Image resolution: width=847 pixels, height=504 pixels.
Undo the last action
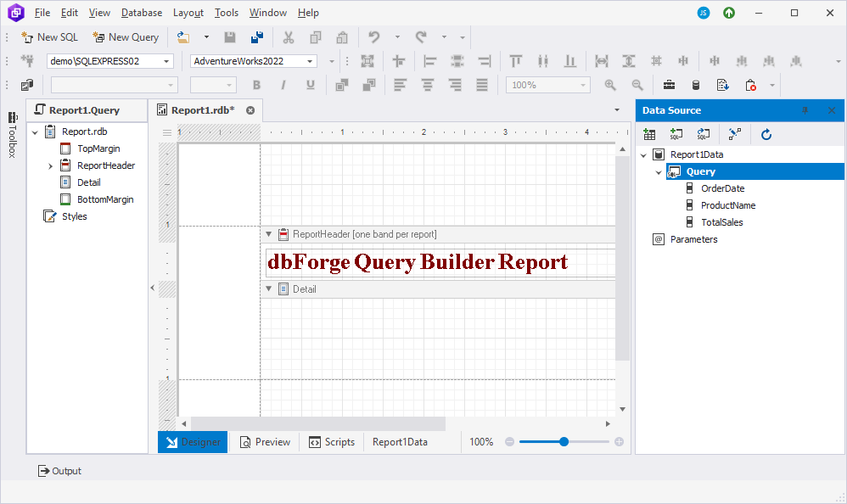(373, 37)
